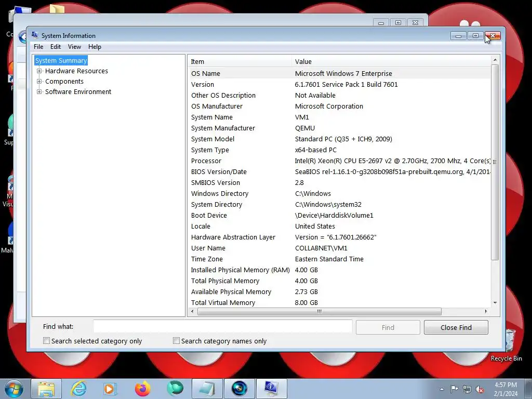The image size is (532, 399).
Task: Click the horizontal scrollbar left arrow
Action: (192, 312)
